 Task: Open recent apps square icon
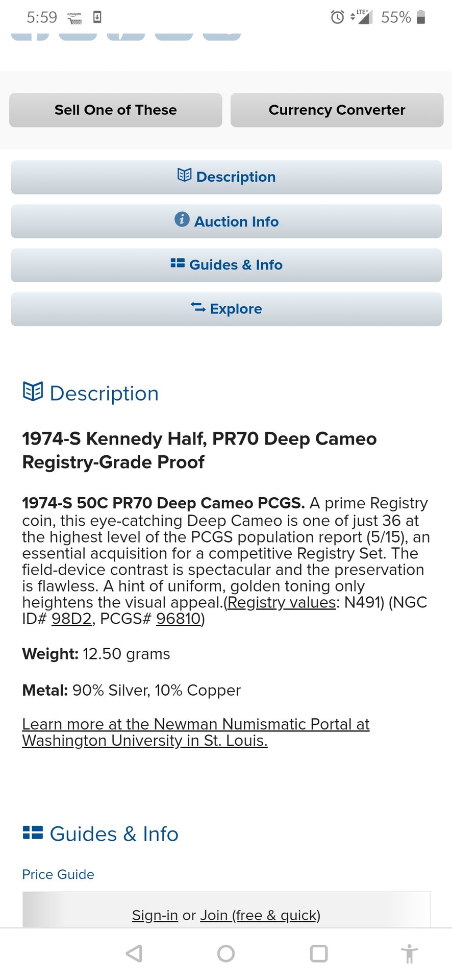(319, 953)
